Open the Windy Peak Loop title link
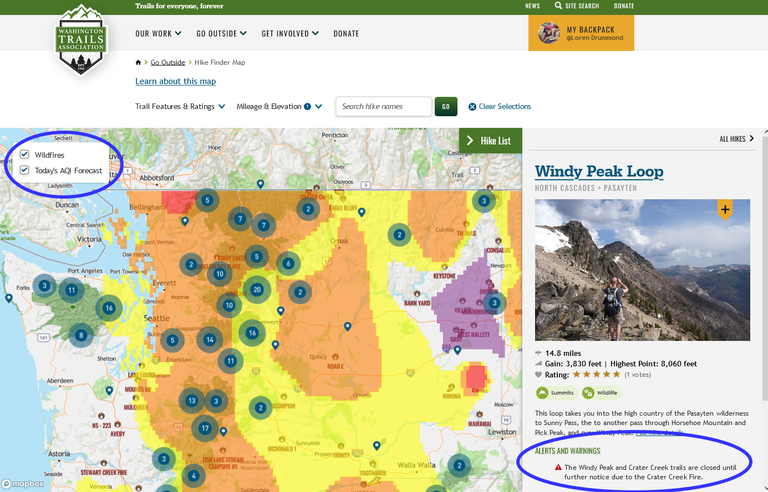 pyautogui.click(x=599, y=172)
